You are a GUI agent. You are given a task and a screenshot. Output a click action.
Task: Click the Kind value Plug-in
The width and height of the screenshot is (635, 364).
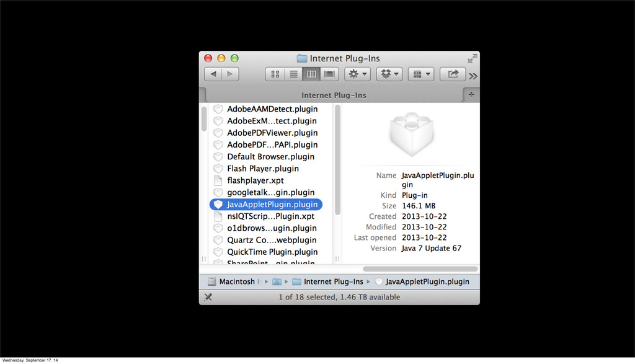click(x=414, y=195)
